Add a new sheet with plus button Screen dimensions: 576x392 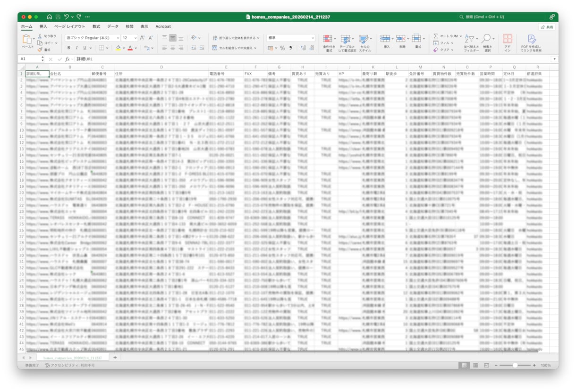click(x=115, y=358)
